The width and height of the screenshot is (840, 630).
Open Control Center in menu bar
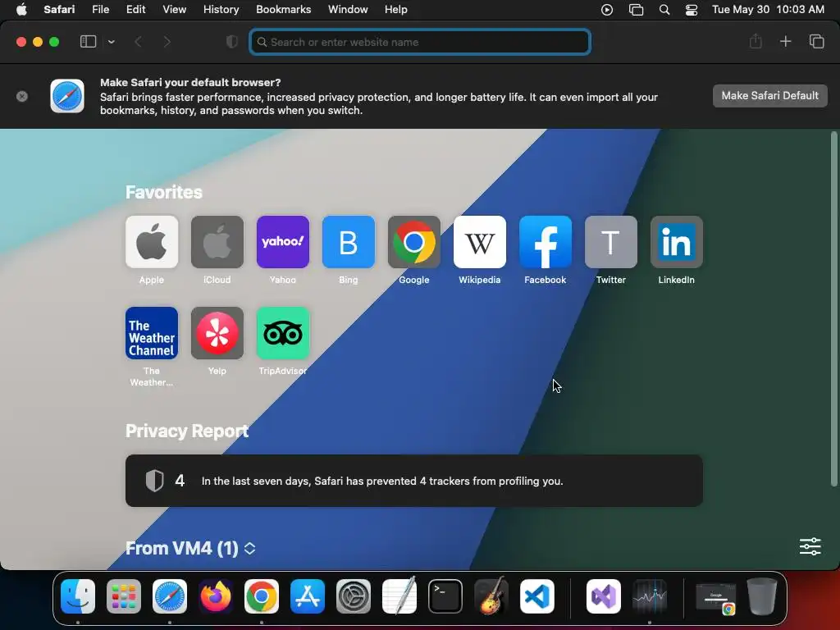coord(692,10)
